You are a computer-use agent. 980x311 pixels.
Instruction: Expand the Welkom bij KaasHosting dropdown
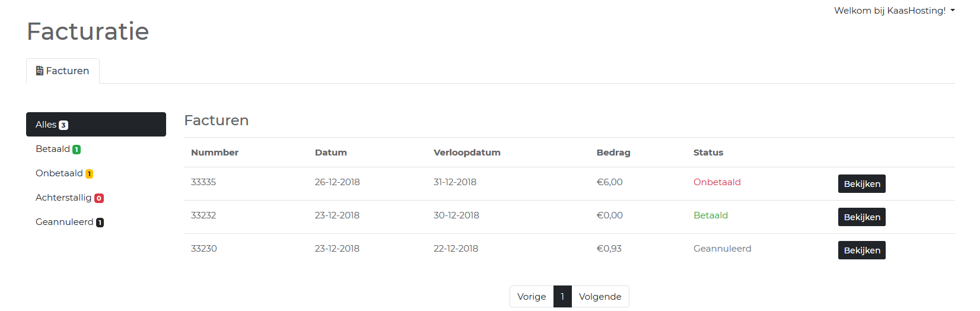coord(894,11)
